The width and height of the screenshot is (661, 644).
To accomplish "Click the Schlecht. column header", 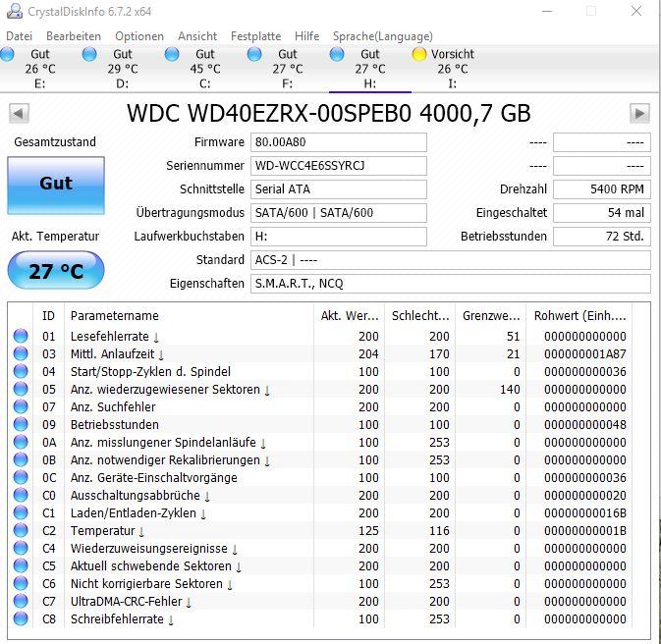I will 419,316.
